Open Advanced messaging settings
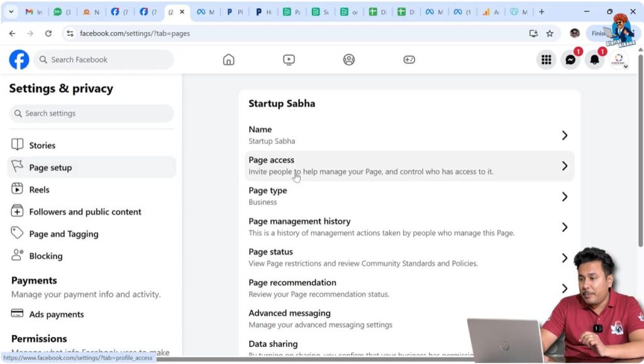Image resolution: width=644 pixels, height=364 pixels. [409, 319]
